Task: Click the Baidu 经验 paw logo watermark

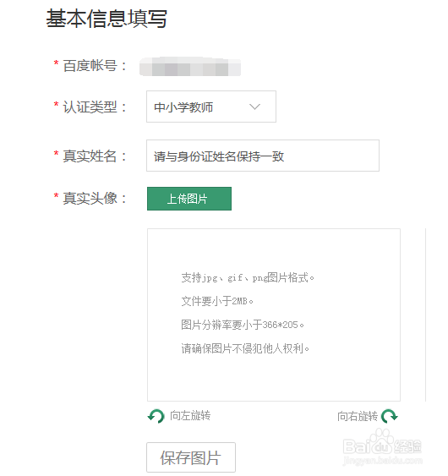Action: pos(382,446)
